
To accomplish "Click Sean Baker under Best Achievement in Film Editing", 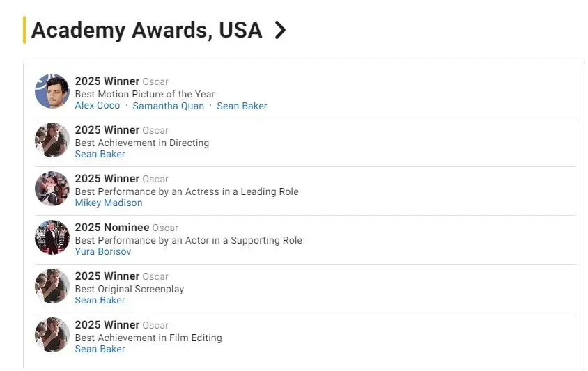I will tap(100, 349).
